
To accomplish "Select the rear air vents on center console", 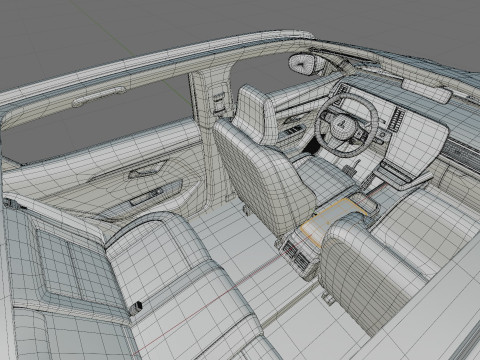I will [x=297, y=255].
